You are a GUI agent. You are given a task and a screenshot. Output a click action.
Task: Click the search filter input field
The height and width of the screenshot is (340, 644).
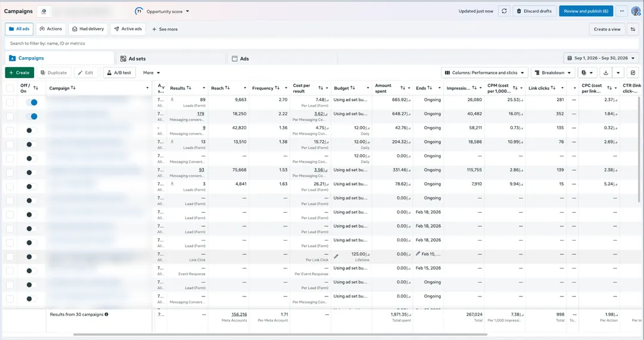coord(322,43)
